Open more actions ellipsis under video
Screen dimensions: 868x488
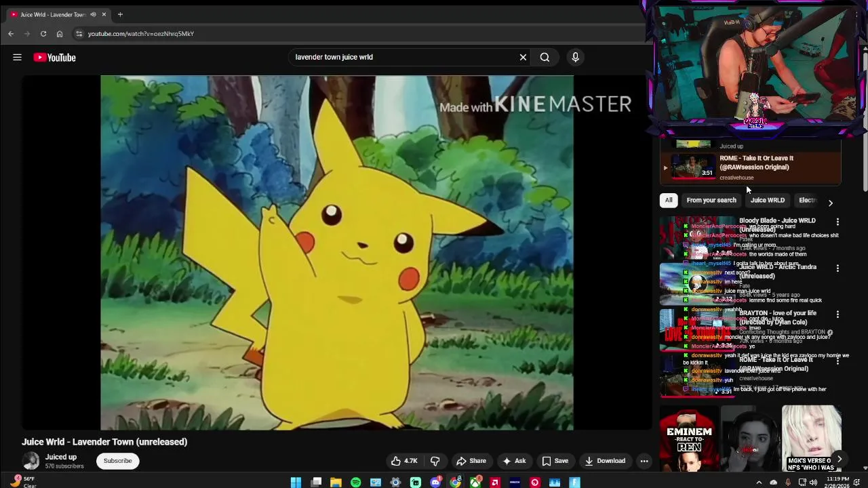click(x=644, y=461)
